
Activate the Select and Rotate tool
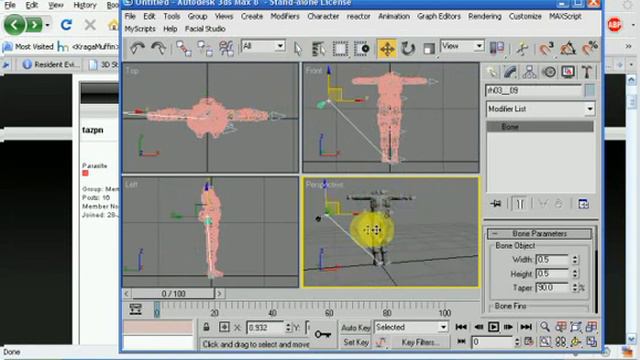click(407, 49)
